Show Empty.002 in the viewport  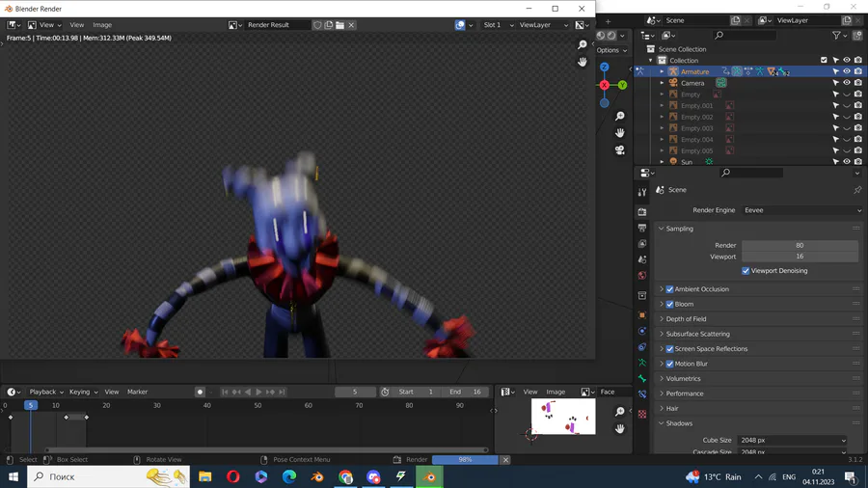coord(847,117)
